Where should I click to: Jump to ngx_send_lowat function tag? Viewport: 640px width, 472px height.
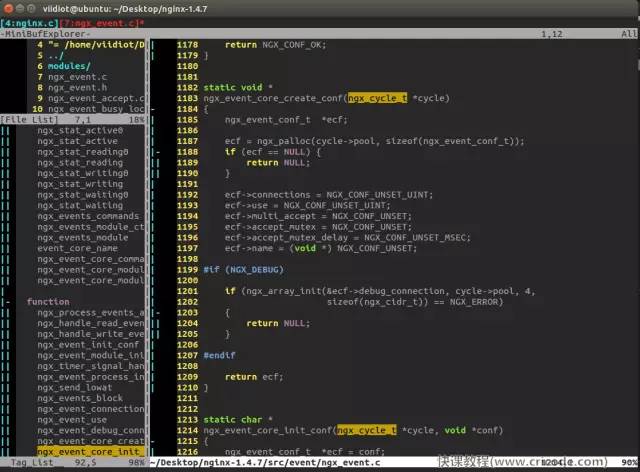(x=75, y=388)
